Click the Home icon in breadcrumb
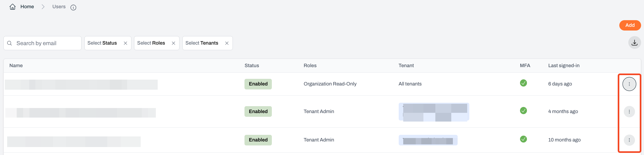 pos(12,7)
